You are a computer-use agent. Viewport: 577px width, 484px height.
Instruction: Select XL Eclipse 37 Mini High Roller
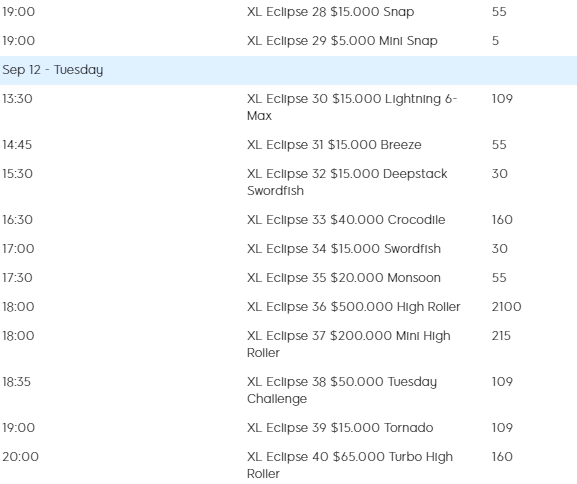point(348,344)
